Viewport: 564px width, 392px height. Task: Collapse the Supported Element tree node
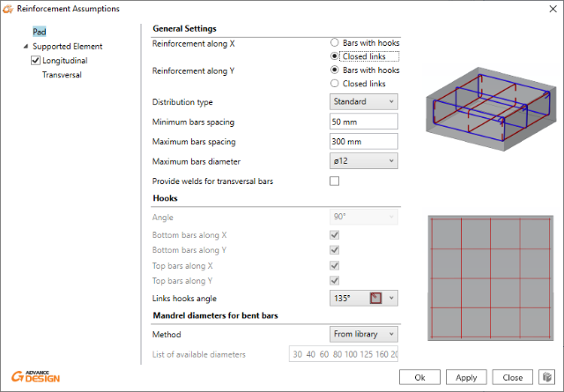[26, 47]
